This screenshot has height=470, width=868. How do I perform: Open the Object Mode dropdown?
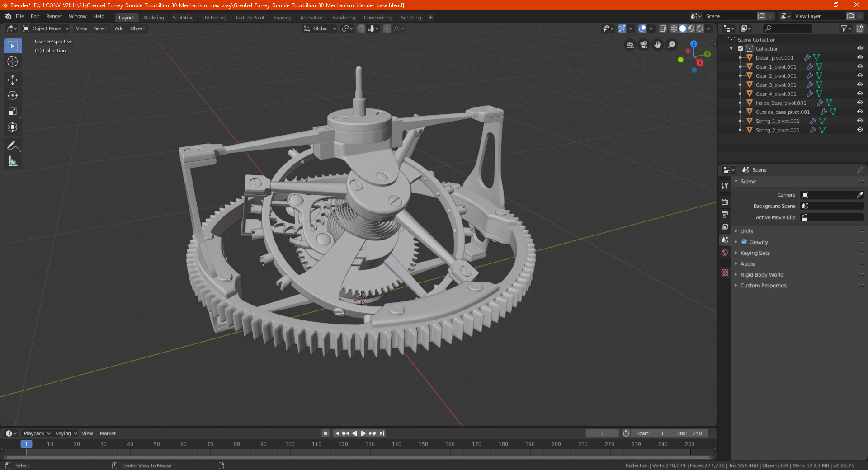coord(46,28)
